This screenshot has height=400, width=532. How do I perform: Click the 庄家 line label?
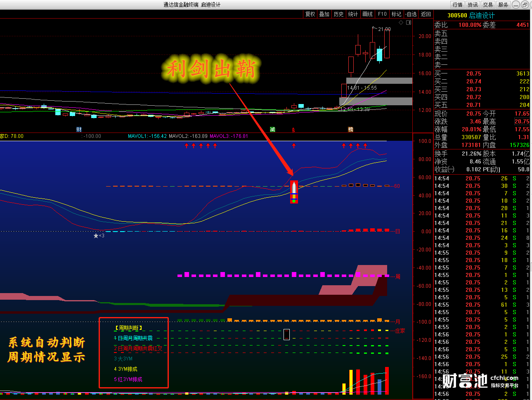(x=400, y=331)
